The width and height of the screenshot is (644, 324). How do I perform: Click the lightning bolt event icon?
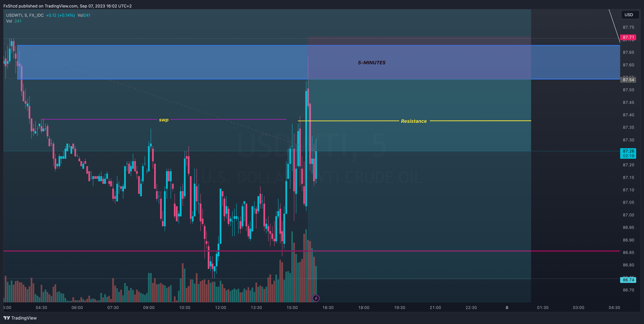point(316,298)
